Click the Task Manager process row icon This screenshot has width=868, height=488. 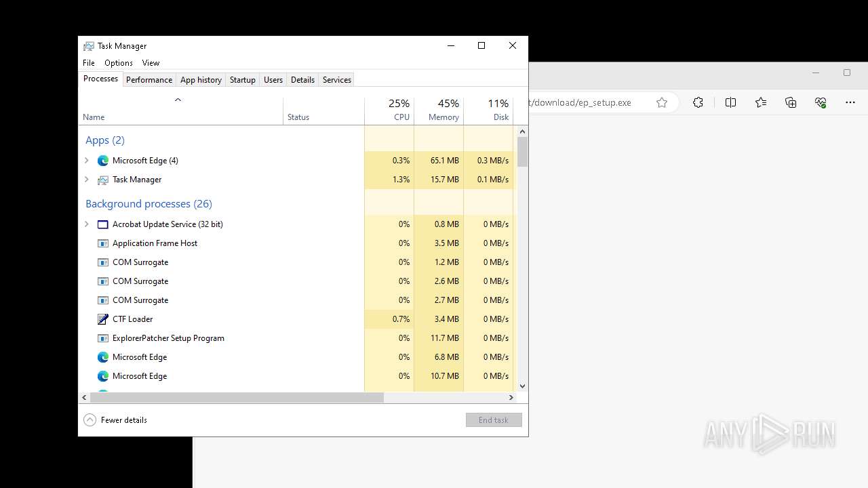(103, 180)
